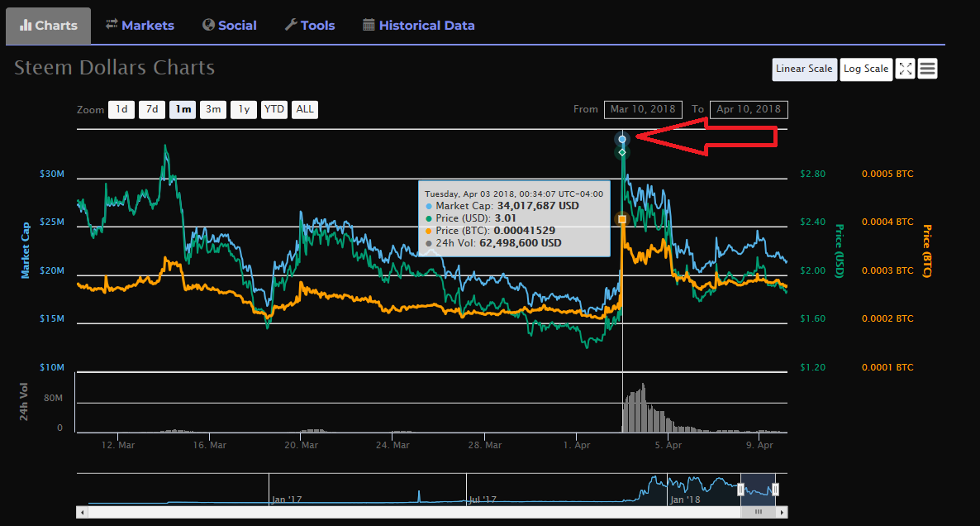The height and width of the screenshot is (526, 980).
Task: Click the 5. Apr date label
Action: coord(668,445)
